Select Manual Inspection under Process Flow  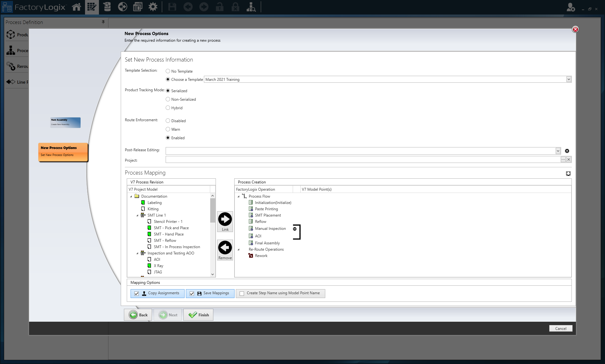click(270, 228)
